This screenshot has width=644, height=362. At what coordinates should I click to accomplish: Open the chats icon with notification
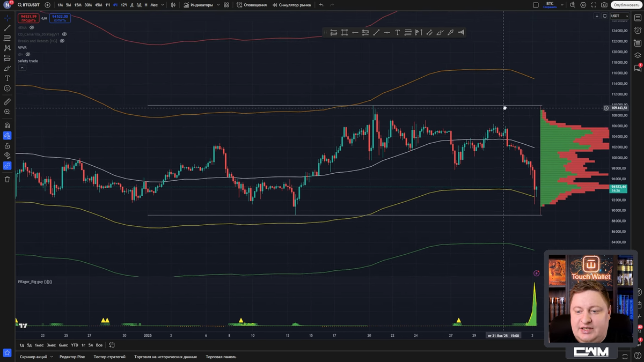pyautogui.click(x=638, y=68)
